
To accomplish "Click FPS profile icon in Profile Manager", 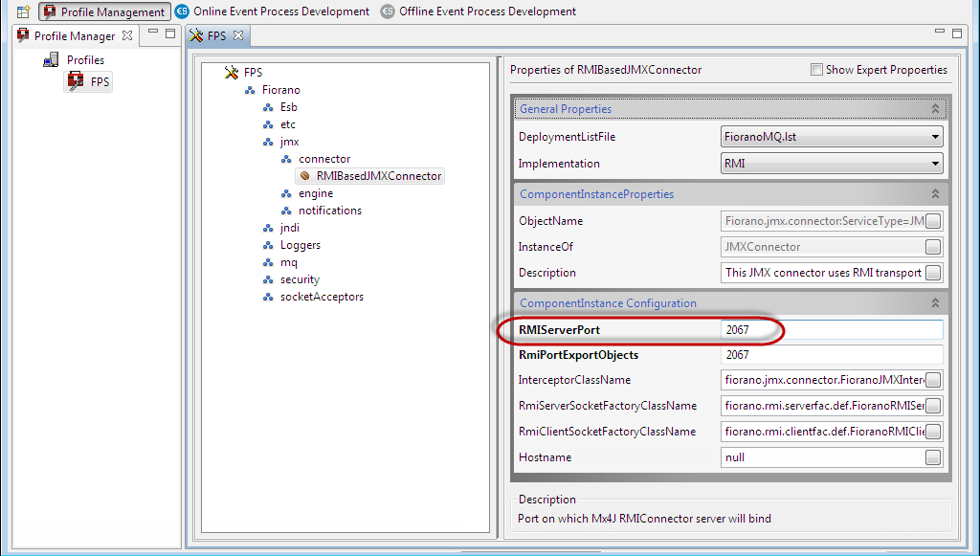I will pyautogui.click(x=76, y=81).
